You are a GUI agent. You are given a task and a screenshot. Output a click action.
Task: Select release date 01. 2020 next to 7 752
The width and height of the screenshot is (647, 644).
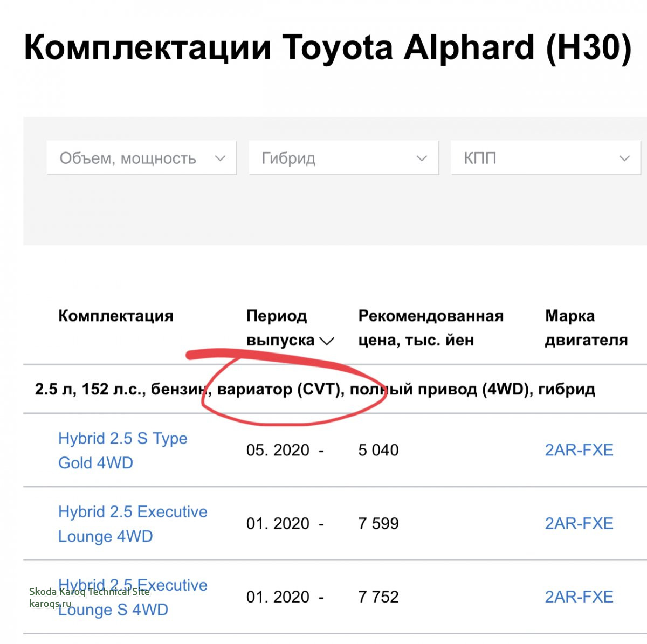285,597
